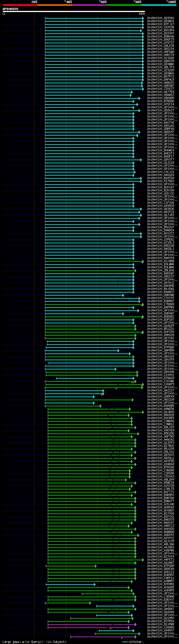Select the UniRef100_A5ARG7 label
179x644 pixels.
tap(161, 95)
